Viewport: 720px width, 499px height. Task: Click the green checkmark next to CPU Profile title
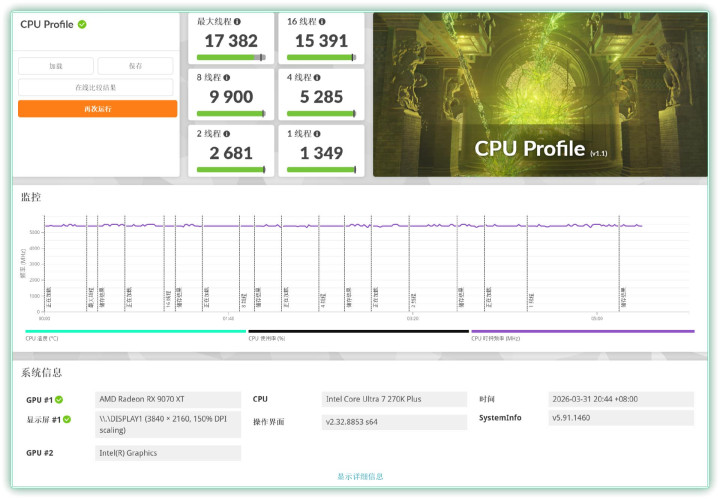[82, 24]
